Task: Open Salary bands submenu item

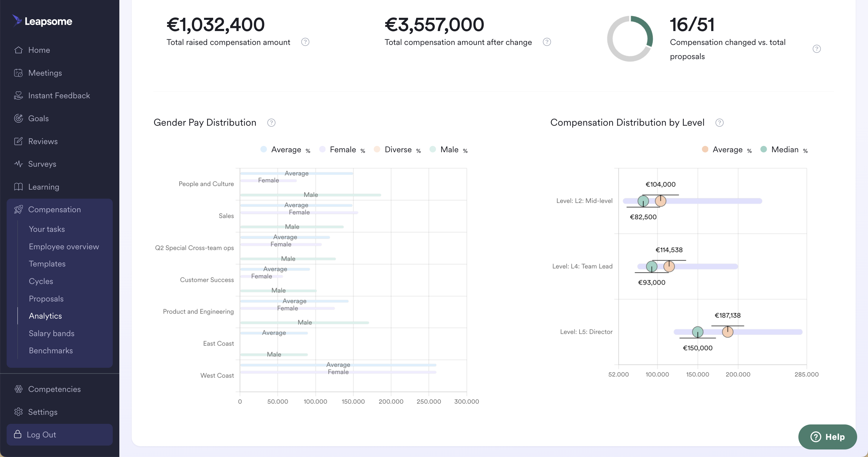Action: 52,333
